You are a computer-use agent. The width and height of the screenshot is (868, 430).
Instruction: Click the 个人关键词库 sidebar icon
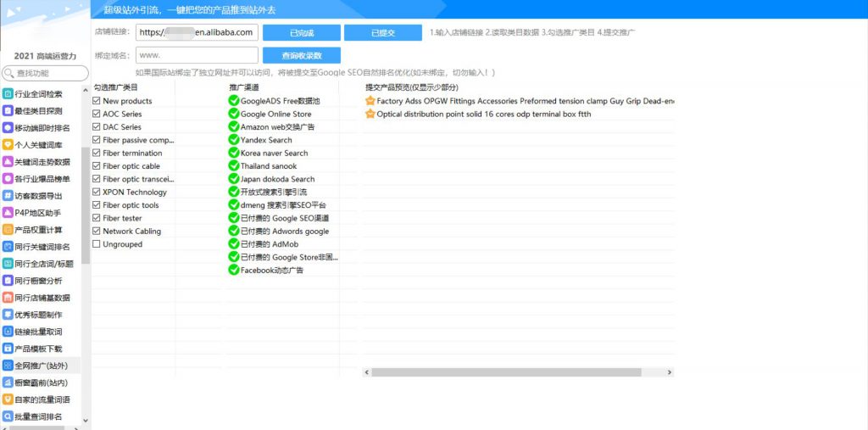click(8, 145)
